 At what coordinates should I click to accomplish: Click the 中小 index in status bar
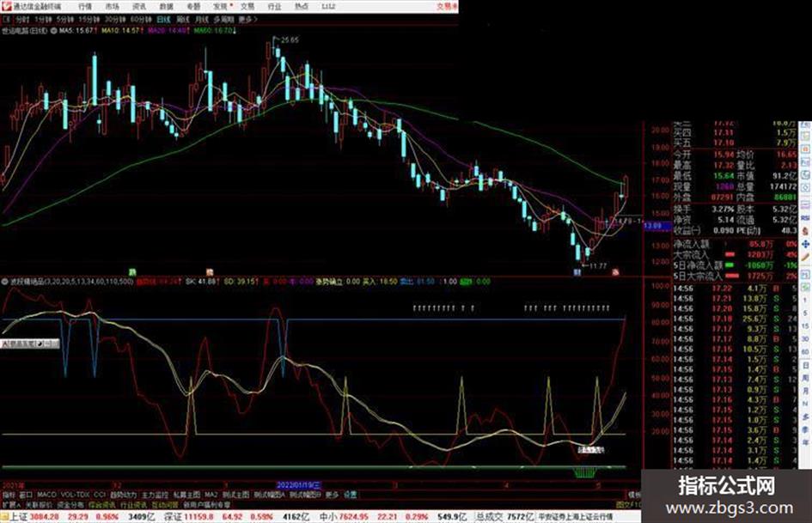click(327, 517)
